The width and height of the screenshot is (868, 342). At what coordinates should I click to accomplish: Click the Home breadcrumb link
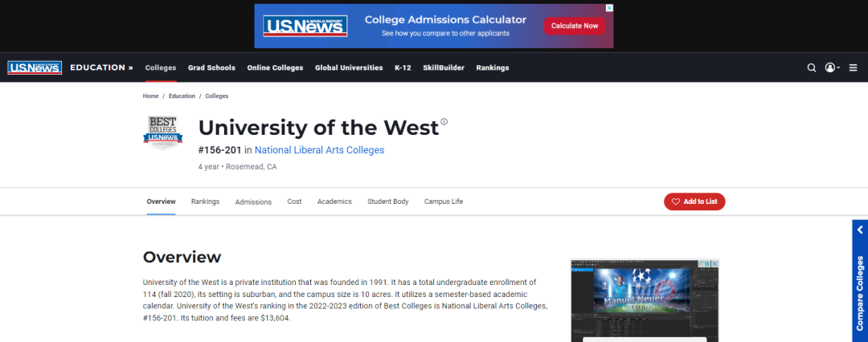[x=150, y=96]
